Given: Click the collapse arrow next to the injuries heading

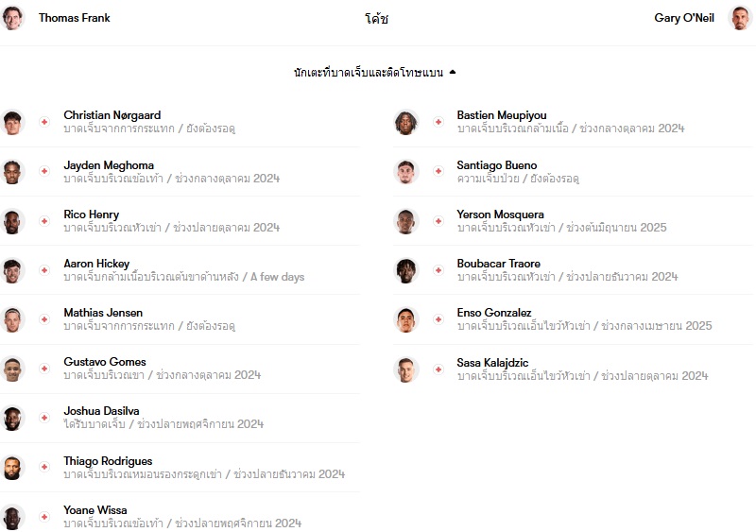Looking at the screenshot, I should (x=453, y=73).
